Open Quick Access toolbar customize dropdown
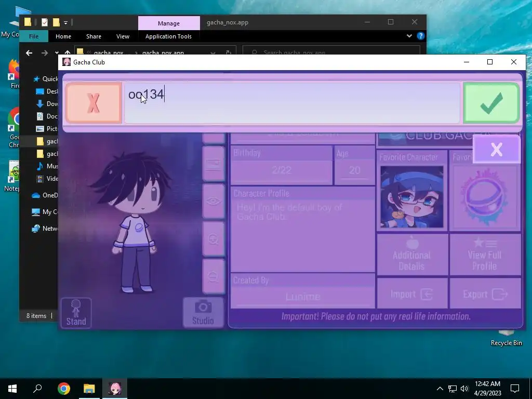 (x=66, y=23)
